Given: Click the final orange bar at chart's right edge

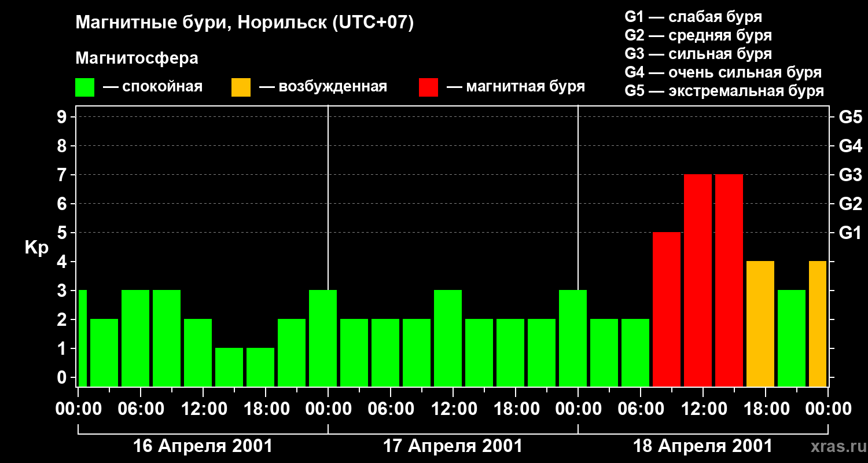Looking at the screenshot, I should 818,324.
